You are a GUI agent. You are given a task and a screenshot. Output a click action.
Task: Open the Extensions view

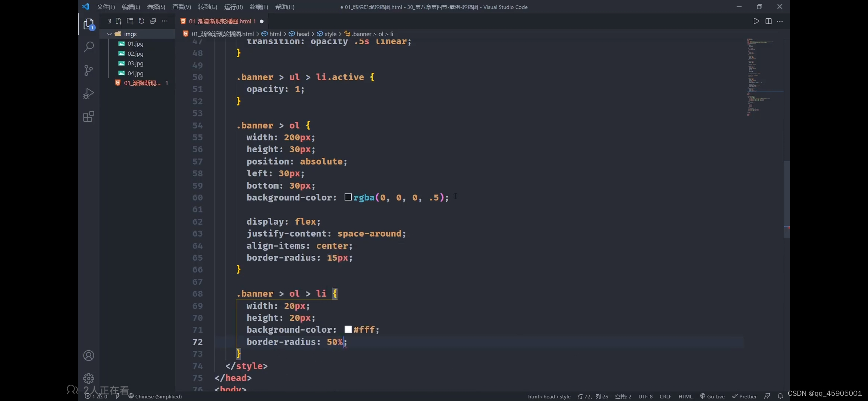coord(89,117)
